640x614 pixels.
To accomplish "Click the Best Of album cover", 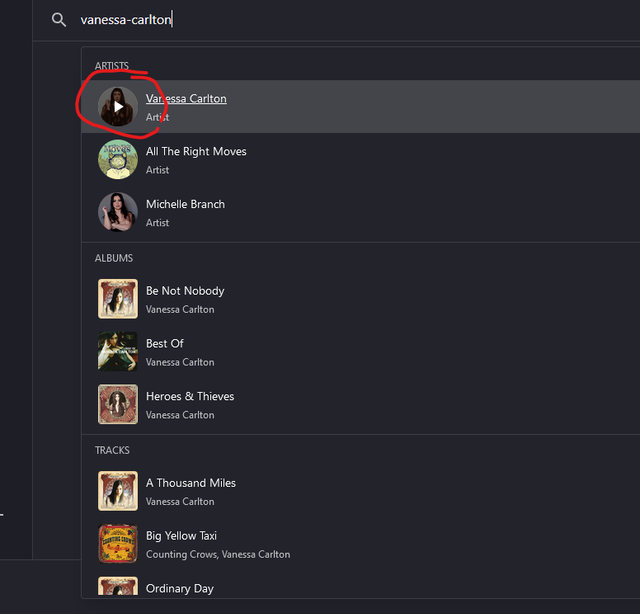I will click(118, 351).
